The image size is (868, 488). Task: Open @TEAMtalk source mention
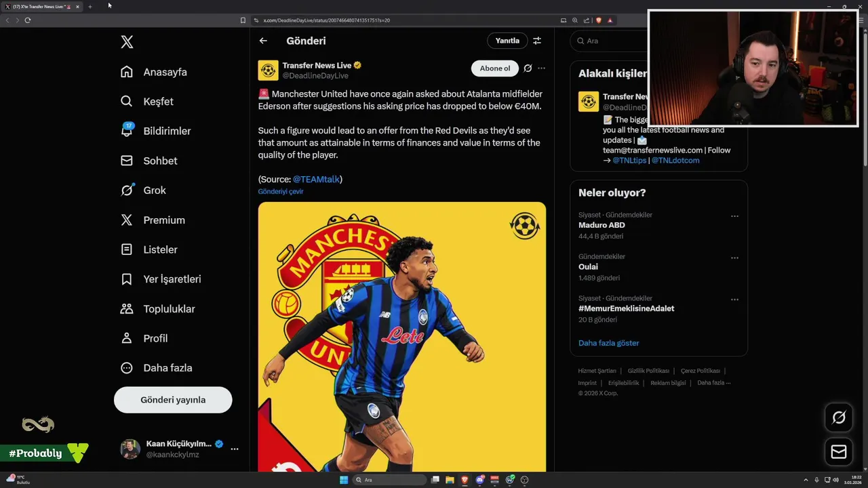point(316,180)
